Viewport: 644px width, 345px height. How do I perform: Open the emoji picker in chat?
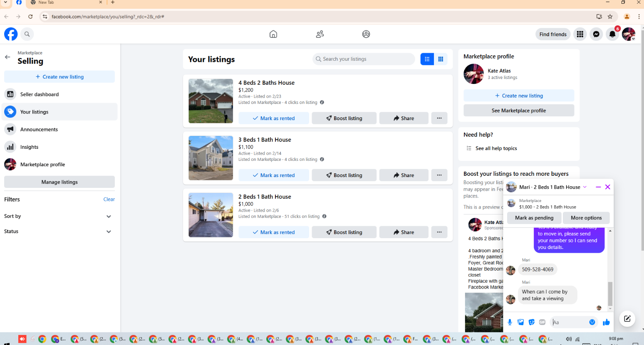click(x=592, y=322)
